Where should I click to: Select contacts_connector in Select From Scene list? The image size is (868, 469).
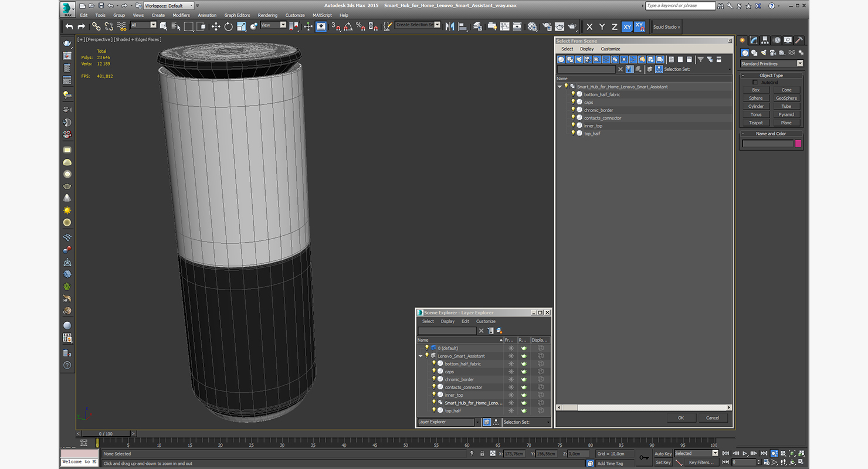click(602, 118)
